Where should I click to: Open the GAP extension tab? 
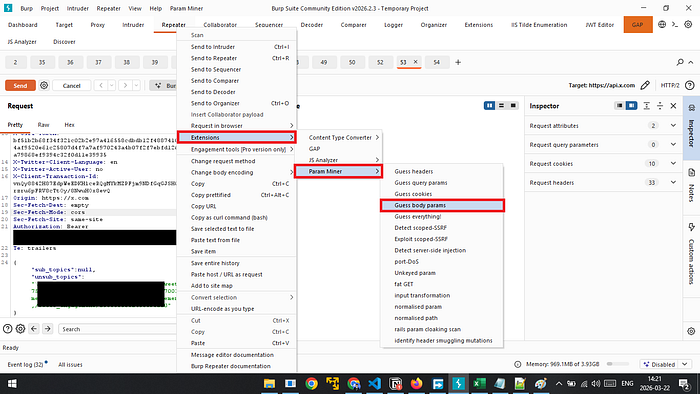[638, 25]
